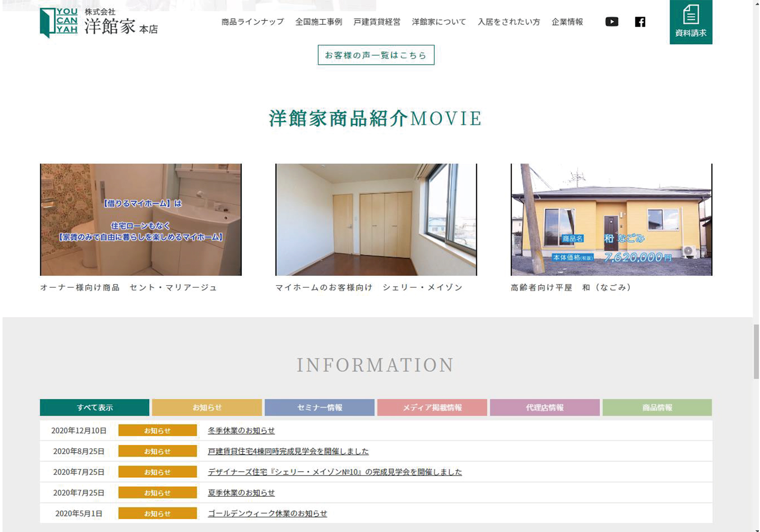Select the 商品情報 tab
Screen dimensions: 760x532
click(657, 408)
